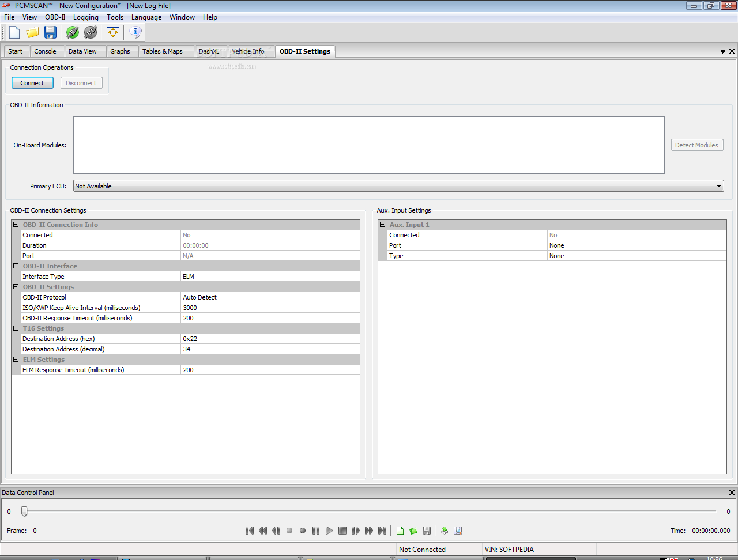Save configuration with the blue floppy icon
738x560 pixels.
tap(50, 32)
